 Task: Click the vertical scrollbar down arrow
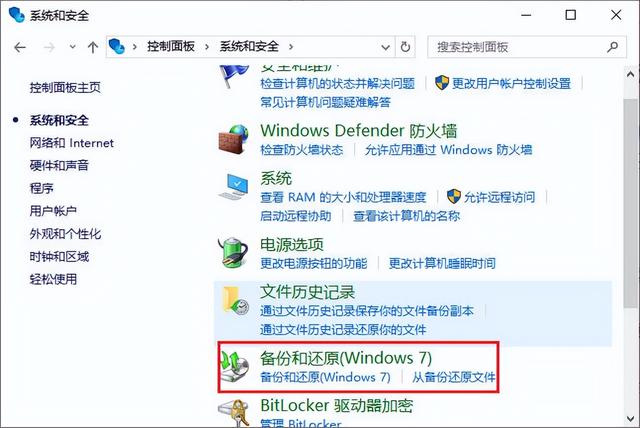pyautogui.click(x=630, y=419)
